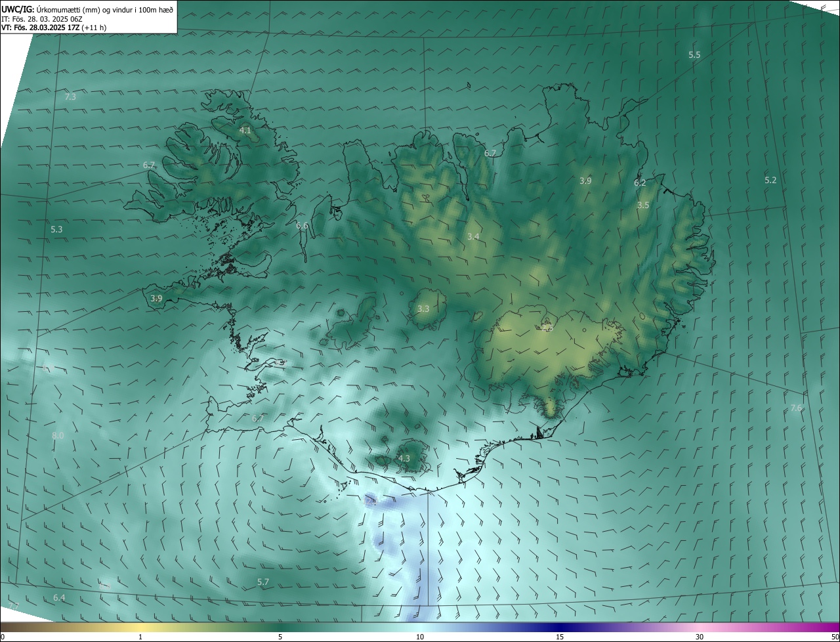Select the 5 mm label on the color scale
The height and width of the screenshot is (642, 840).
[280, 637]
